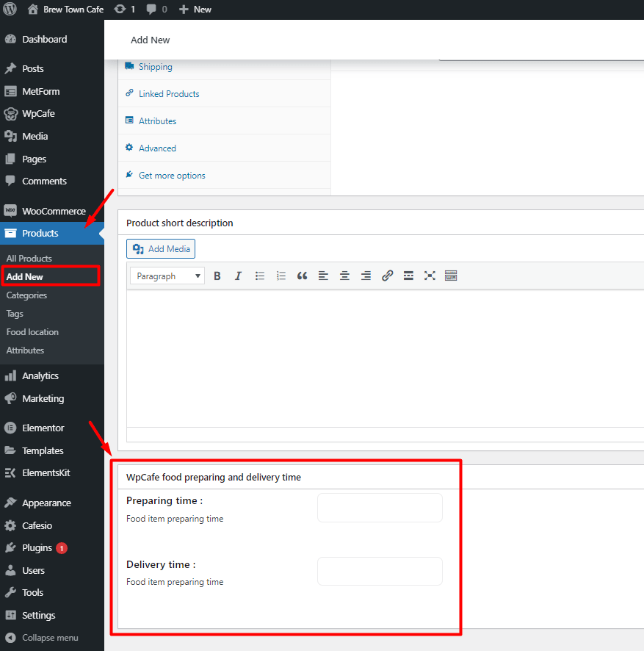Align text center
644x651 pixels.
344,276
